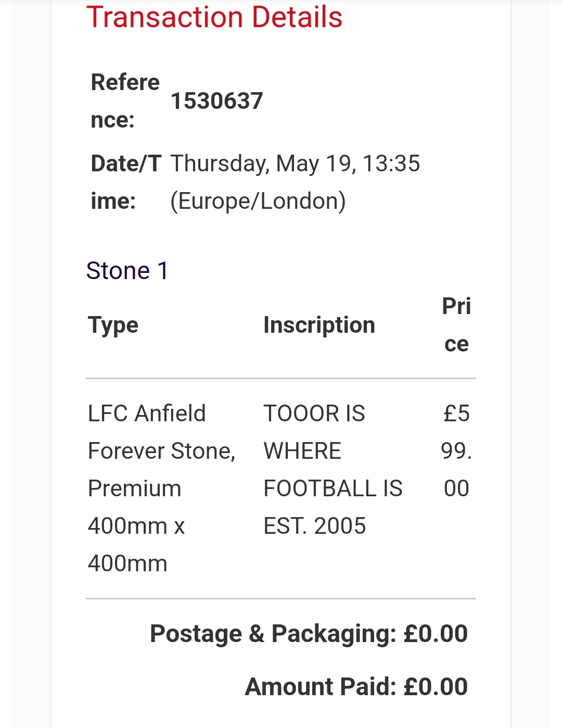Select the LFC Anfield stone type text

pyautogui.click(x=147, y=413)
